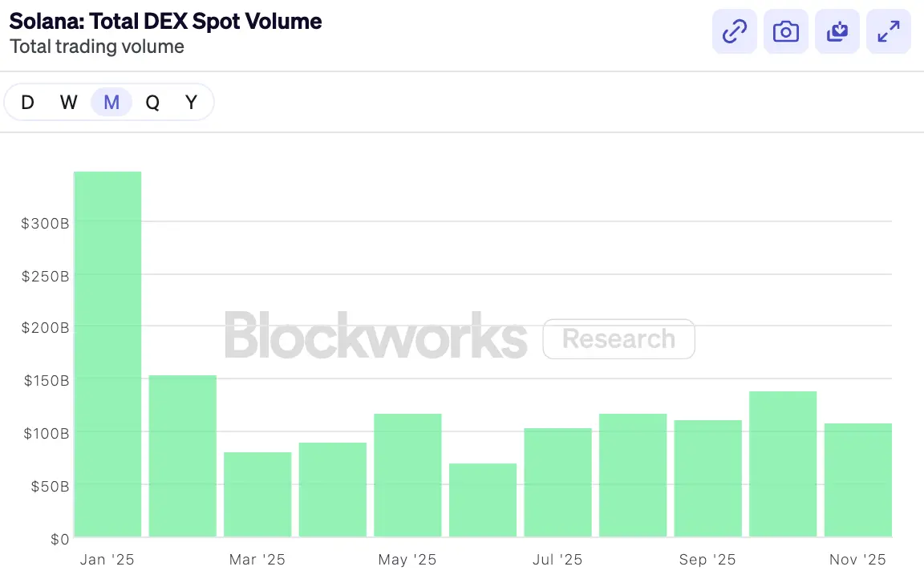Take a chart screenshot with the camera icon
The height and width of the screenshot is (587, 924).
785,32
